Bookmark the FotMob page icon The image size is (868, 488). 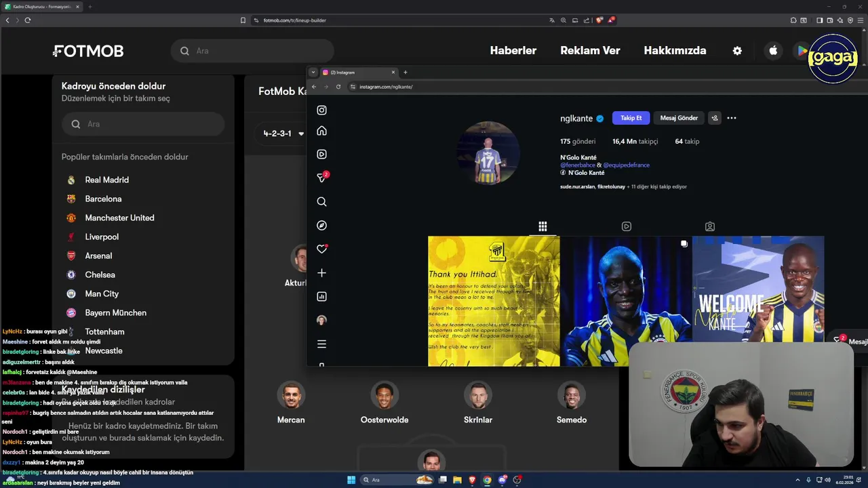243,20
